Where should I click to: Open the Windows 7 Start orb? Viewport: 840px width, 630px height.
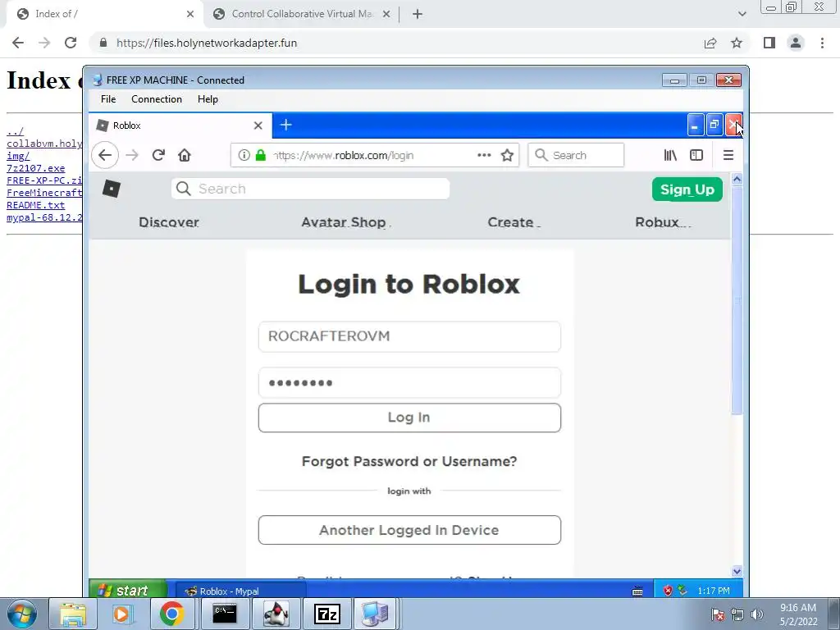coord(22,614)
